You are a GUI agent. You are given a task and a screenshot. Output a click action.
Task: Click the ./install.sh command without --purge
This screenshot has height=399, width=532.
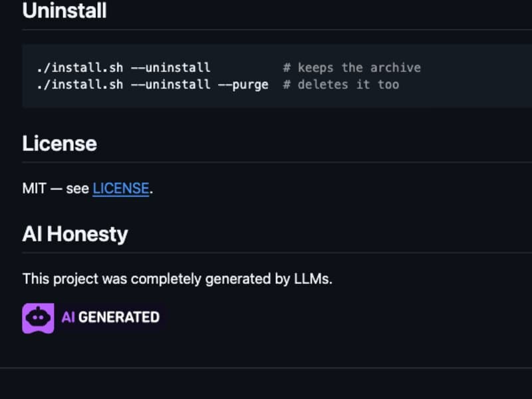pos(124,68)
